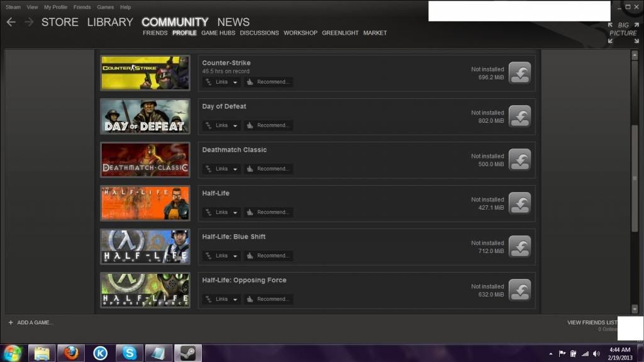Open the Friends menu in menu bar
The height and width of the screenshot is (362, 644).
(x=82, y=7)
